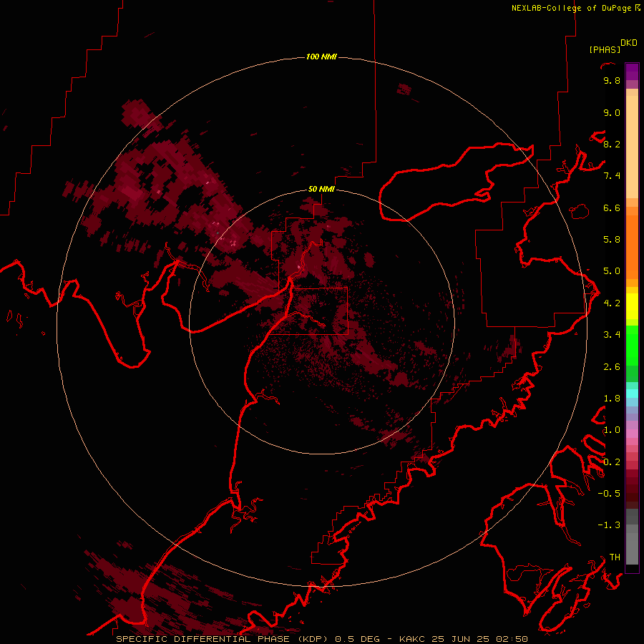Screen dimensions: 644x644
Task: Click the 50 NMI range ring label
Action: coord(321,189)
